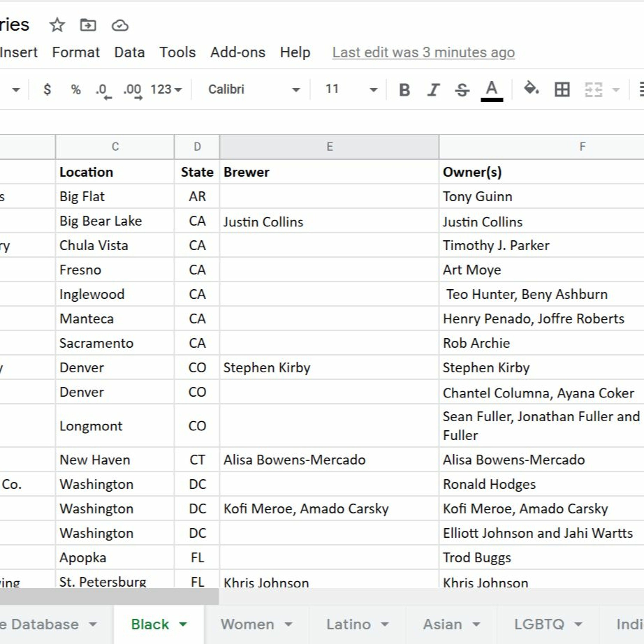The height and width of the screenshot is (644, 644).
Task: Open last edit version history link
Action: point(423,52)
